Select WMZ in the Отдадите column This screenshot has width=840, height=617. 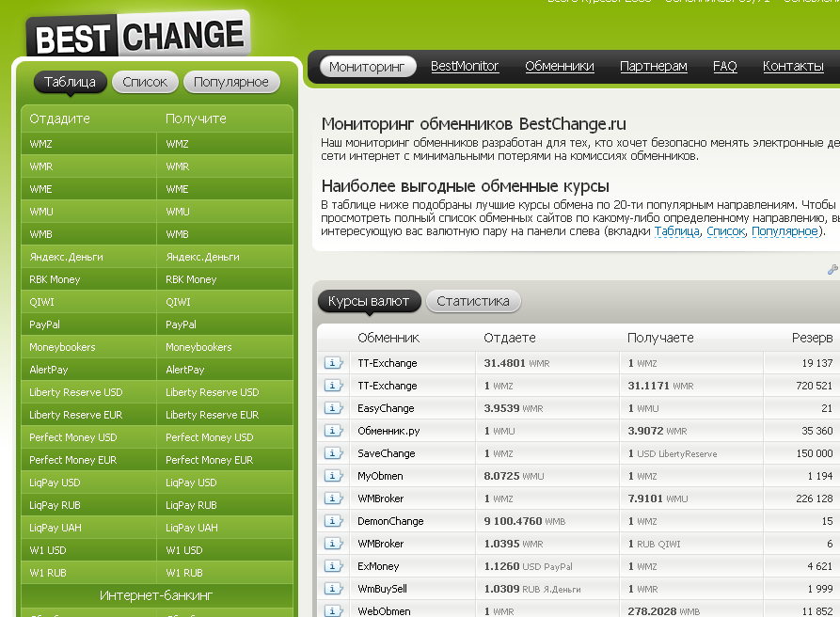pos(88,144)
